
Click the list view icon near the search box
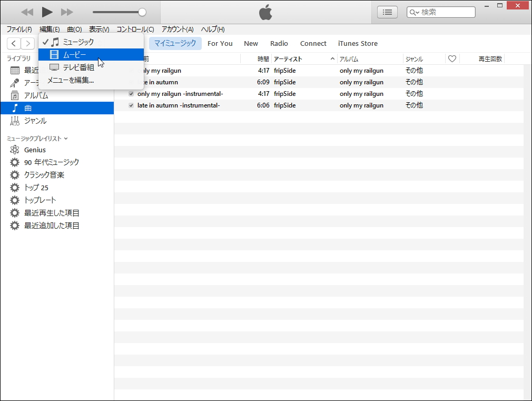pos(387,12)
